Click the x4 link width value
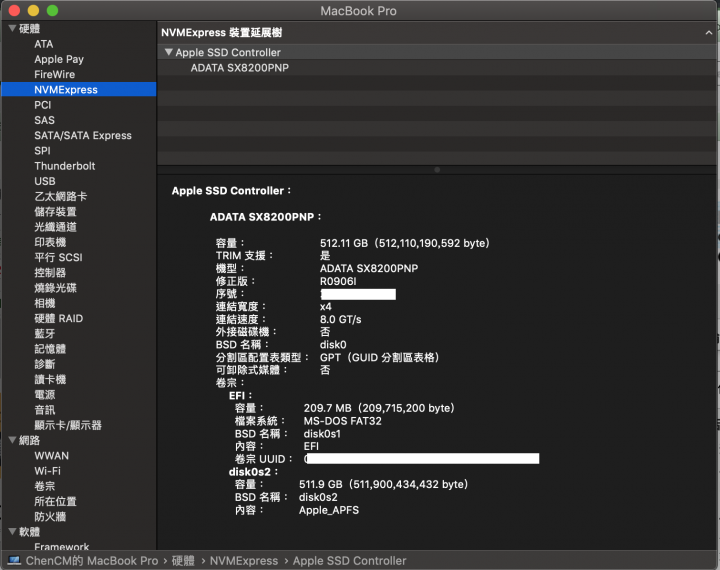720x570 pixels. [326, 306]
